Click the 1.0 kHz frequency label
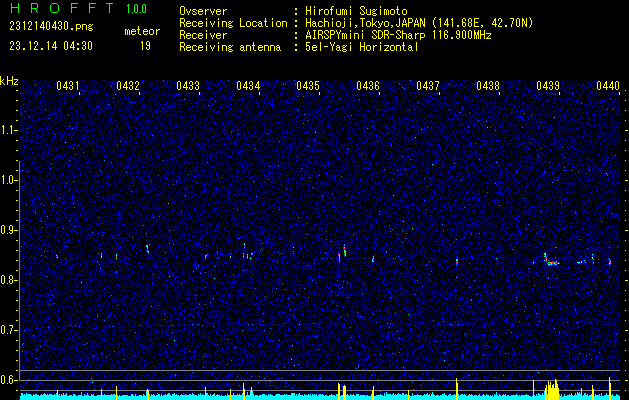 coord(8,180)
